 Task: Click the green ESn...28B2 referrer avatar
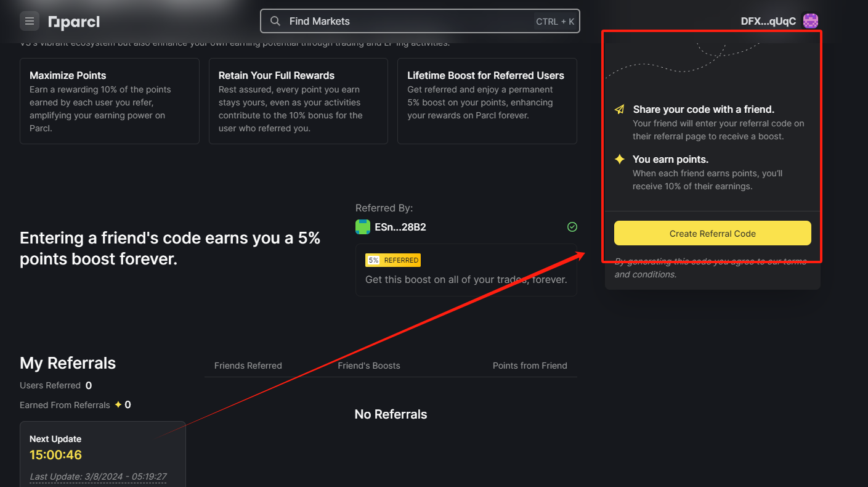(x=363, y=227)
